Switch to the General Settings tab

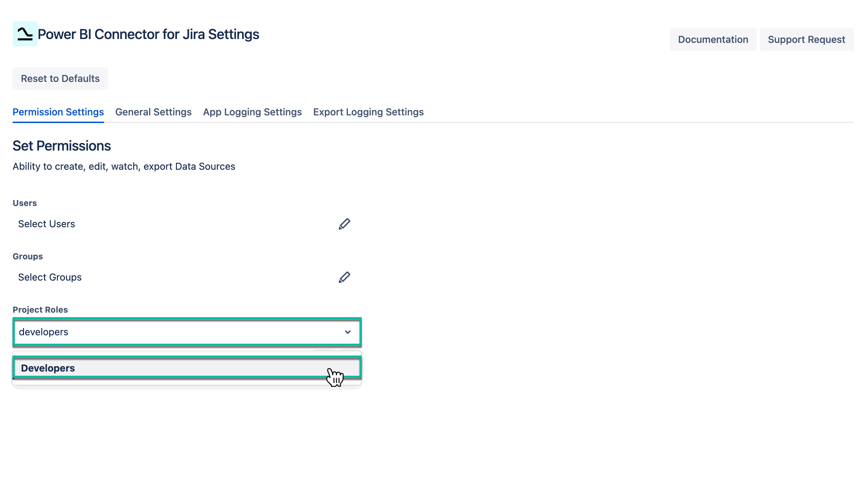(153, 112)
